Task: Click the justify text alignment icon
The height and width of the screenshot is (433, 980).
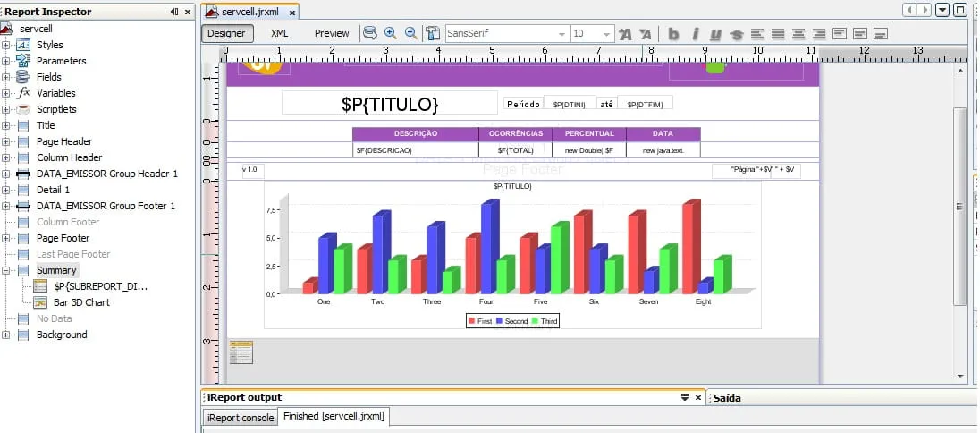Action: click(778, 34)
